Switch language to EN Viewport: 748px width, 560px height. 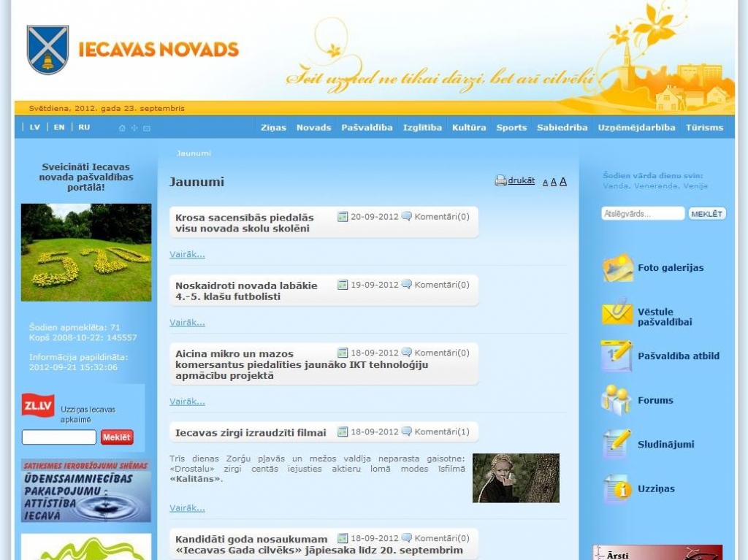coord(59,127)
